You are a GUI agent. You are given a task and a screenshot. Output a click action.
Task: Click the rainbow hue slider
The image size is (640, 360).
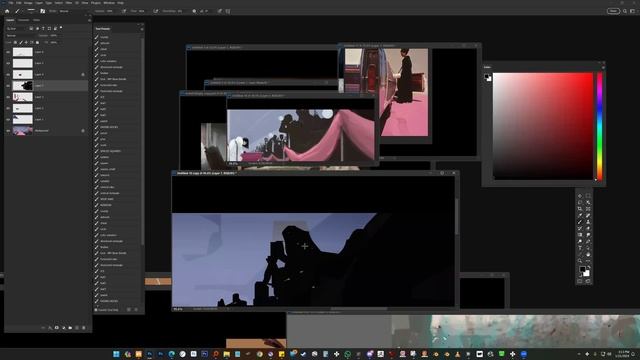tap(600, 126)
